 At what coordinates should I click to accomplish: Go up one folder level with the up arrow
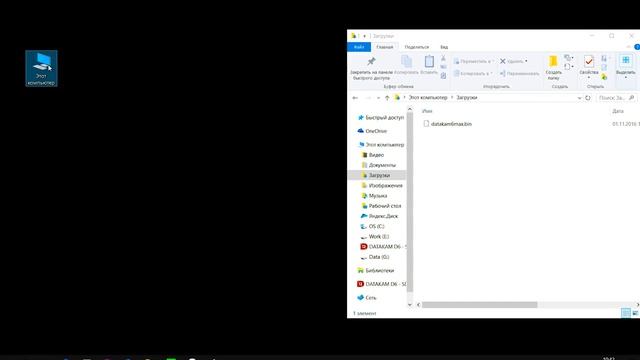[x=387, y=98]
